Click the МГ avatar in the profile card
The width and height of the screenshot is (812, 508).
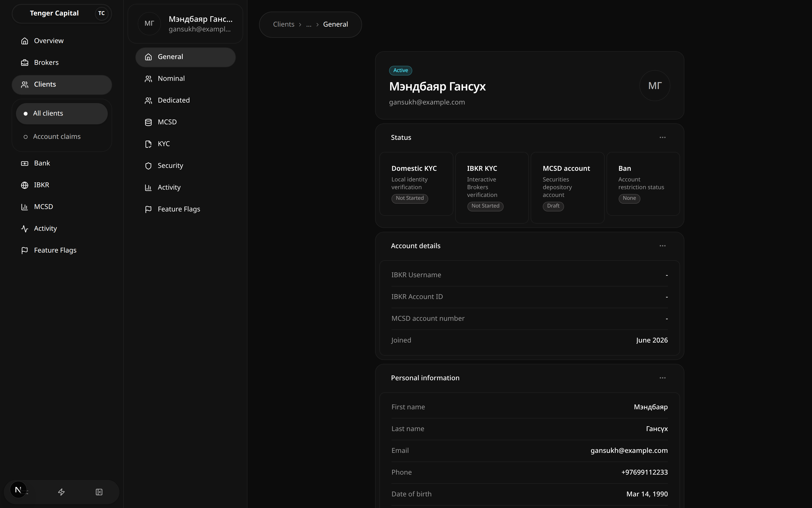(655, 86)
